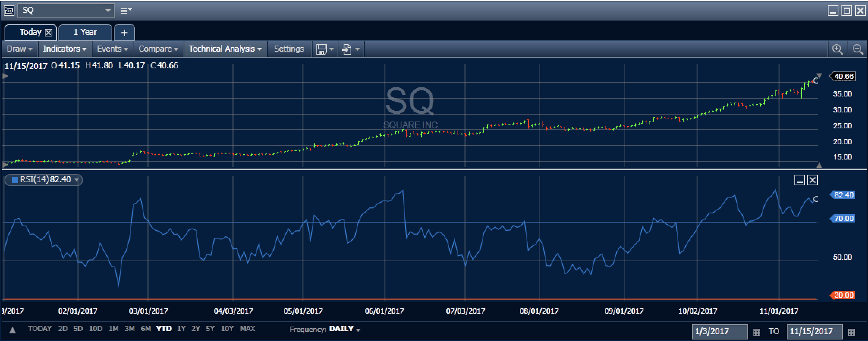Screen dimensions: 868x341
Task: Select the 10D time range
Action: click(96, 329)
